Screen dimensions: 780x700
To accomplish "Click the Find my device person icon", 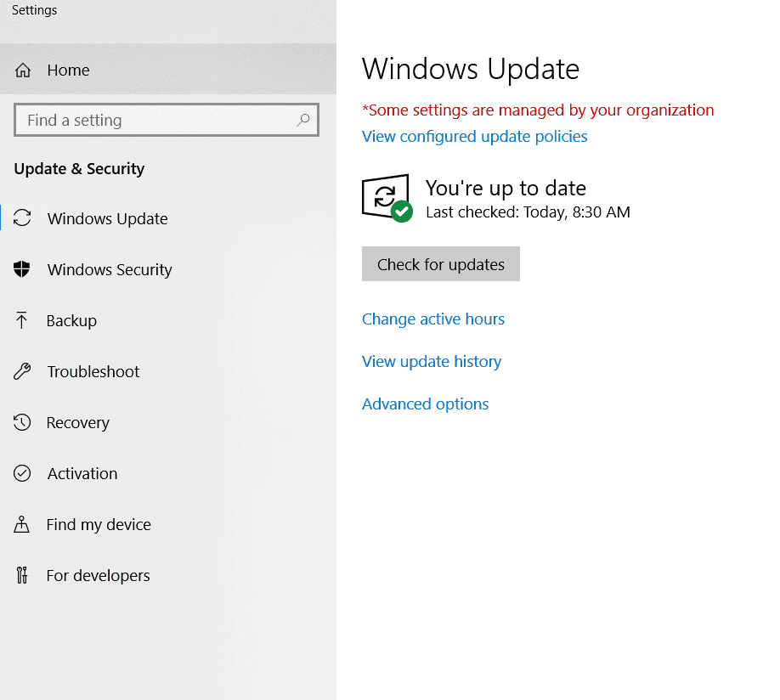I will coord(22,524).
